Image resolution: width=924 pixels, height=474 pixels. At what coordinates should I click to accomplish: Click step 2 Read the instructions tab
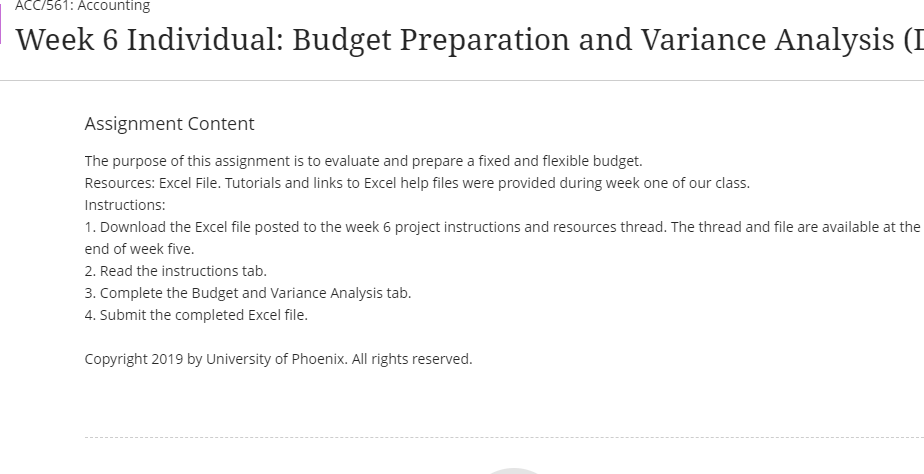point(176,271)
